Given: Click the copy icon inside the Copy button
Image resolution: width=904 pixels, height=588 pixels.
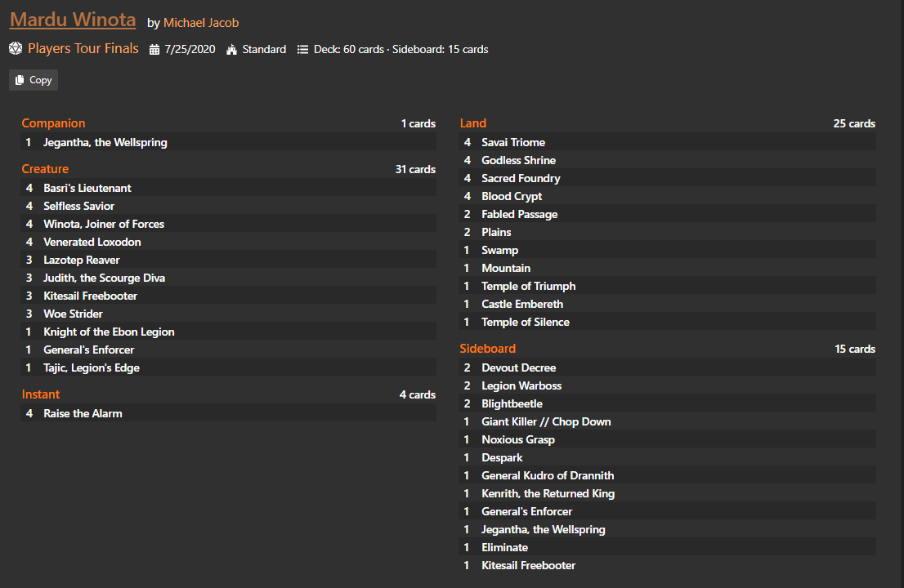Looking at the screenshot, I should pyautogui.click(x=20, y=80).
